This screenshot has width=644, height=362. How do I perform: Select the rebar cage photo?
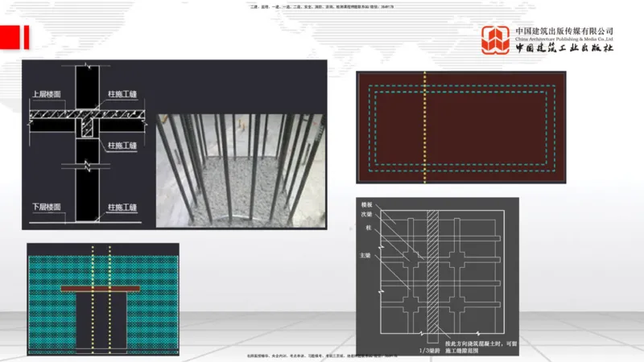[x=242, y=168]
